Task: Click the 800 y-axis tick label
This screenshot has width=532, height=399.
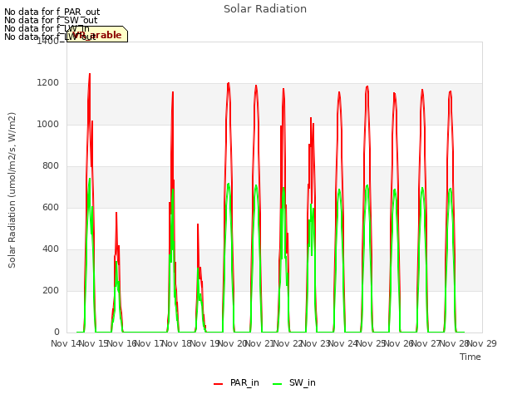Action: (51, 166)
